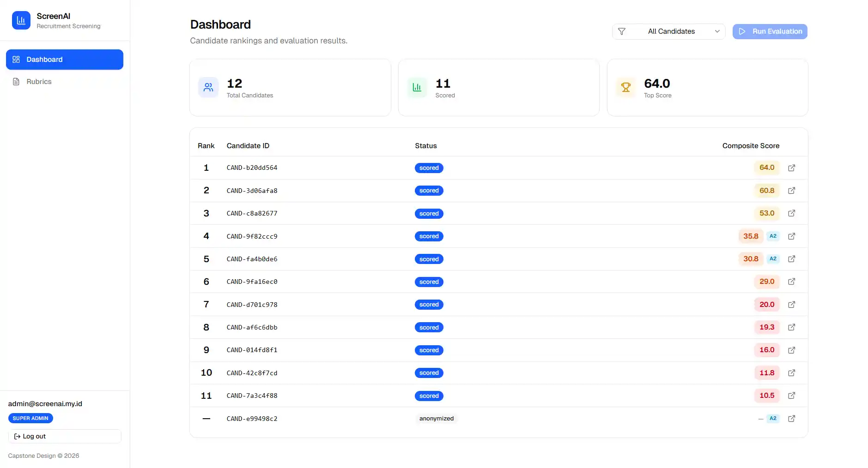Click the Candidate ID column header
Screen dimensions: 868x468
pyautogui.click(x=248, y=146)
